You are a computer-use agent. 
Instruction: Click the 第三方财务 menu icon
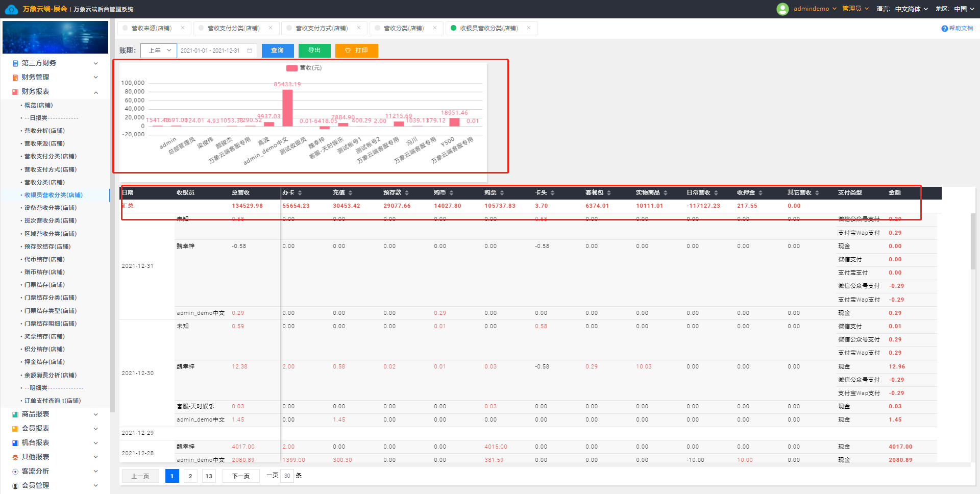point(15,63)
